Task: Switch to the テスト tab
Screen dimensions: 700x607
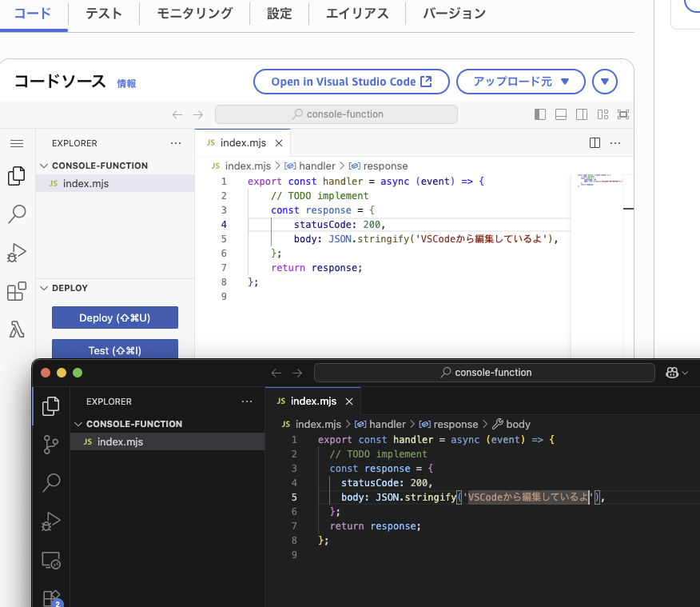Action: tap(103, 14)
